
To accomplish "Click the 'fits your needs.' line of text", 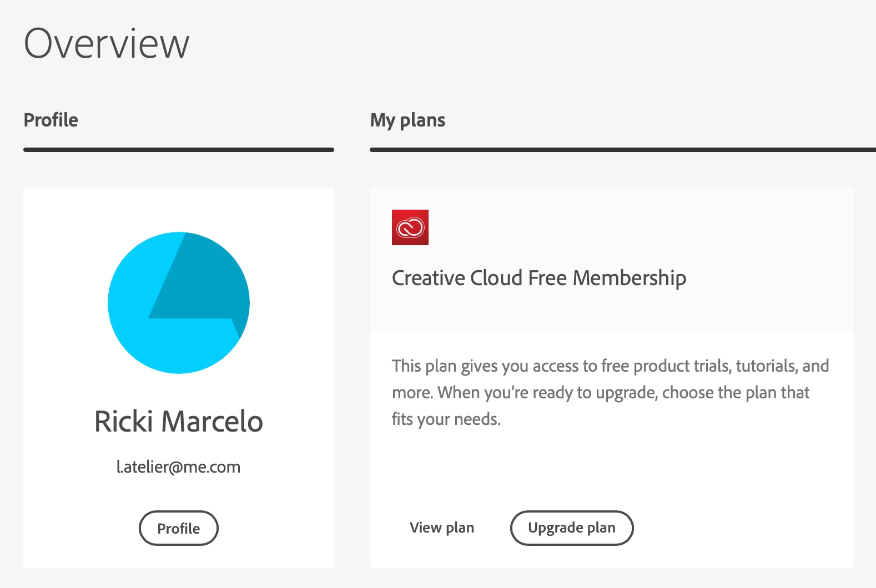I will [446, 419].
